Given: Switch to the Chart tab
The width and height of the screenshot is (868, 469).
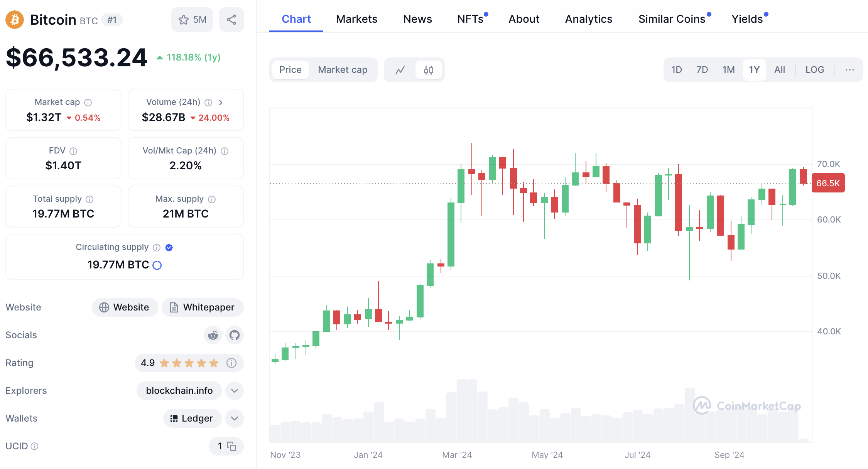Looking at the screenshot, I should [296, 19].
